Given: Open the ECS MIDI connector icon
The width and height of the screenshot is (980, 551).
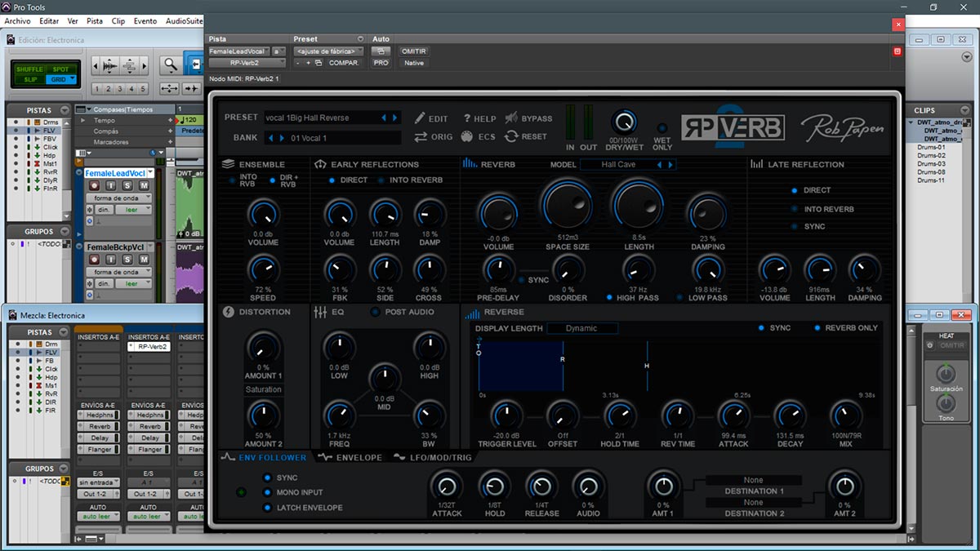Looking at the screenshot, I should (467, 136).
